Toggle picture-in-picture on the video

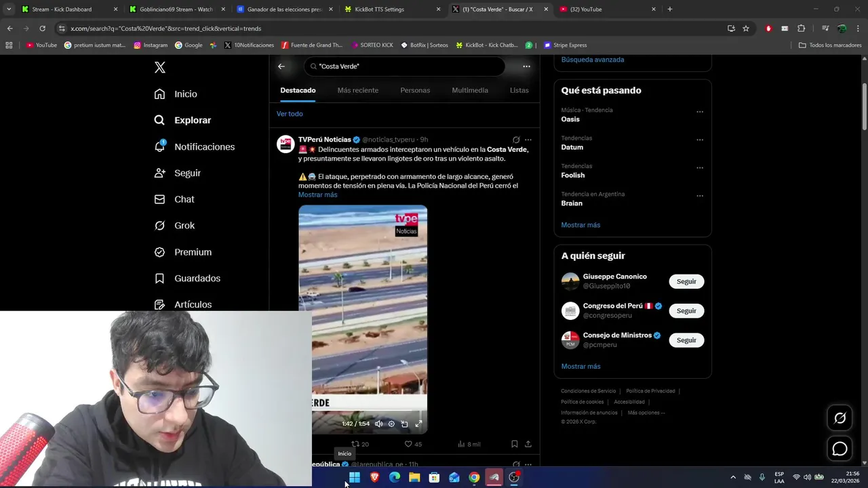[x=405, y=424]
